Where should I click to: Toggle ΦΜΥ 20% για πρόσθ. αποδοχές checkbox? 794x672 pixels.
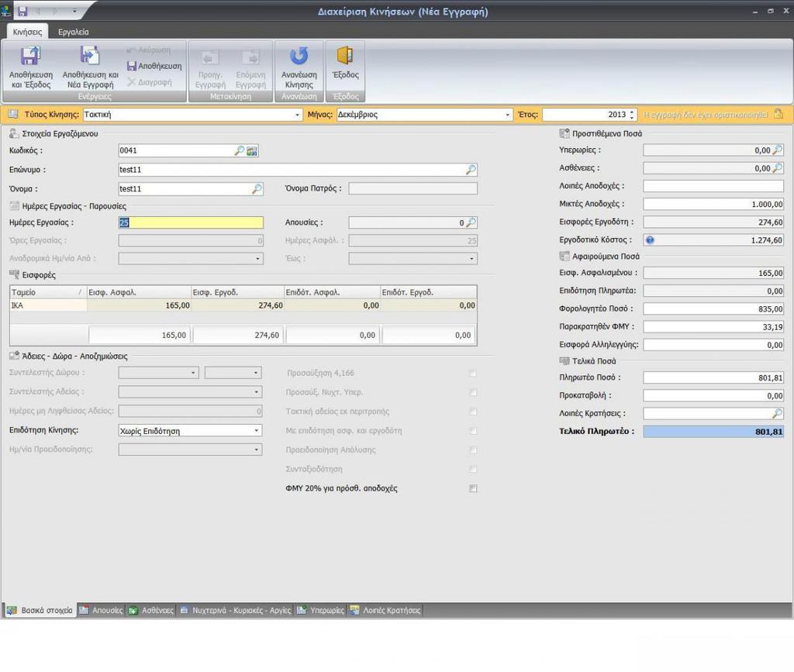pos(472,488)
